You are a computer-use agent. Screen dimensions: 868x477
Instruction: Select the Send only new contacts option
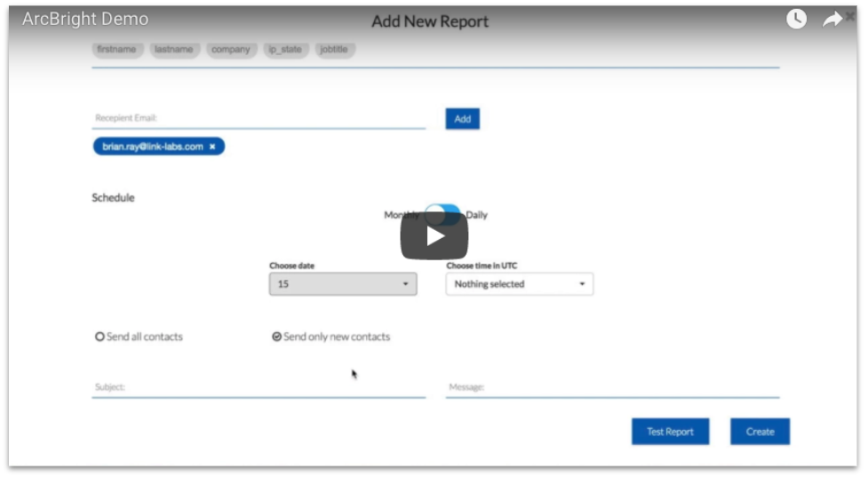(x=277, y=337)
